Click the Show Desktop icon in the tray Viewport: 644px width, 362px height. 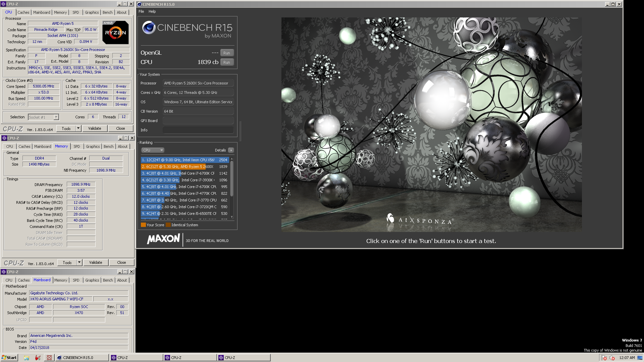640,358
